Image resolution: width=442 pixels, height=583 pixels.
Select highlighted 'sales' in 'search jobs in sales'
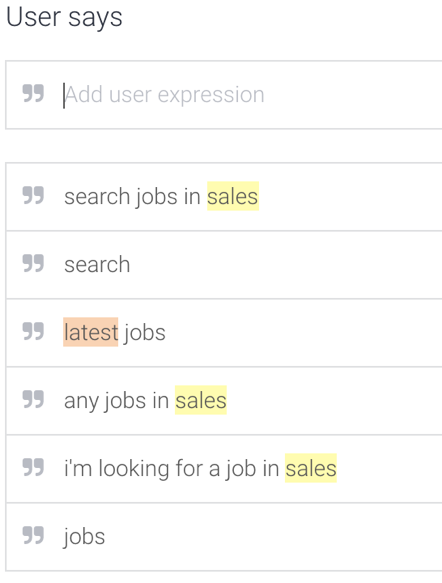(x=233, y=196)
